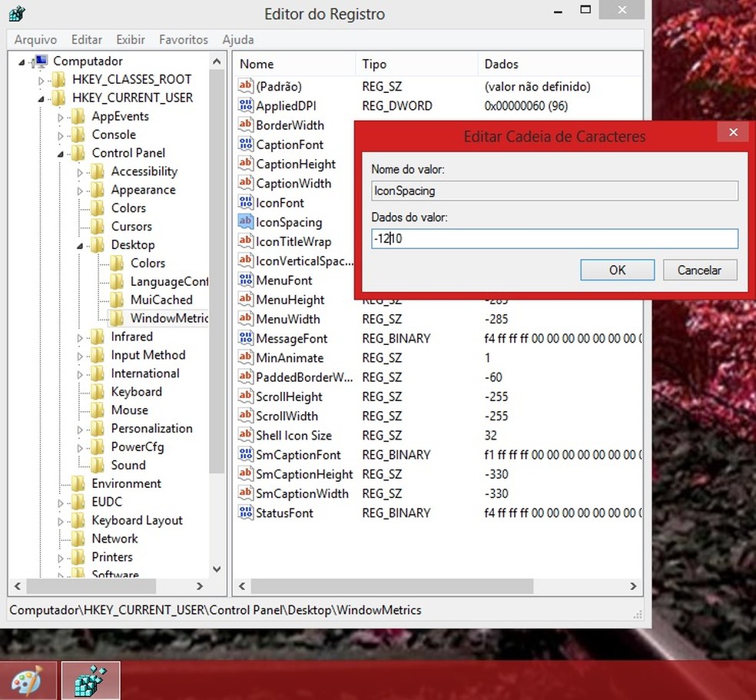Click the Registry Editor taskbar icon
Image resolution: width=756 pixels, height=700 pixels.
pyautogui.click(x=91, y=681)
